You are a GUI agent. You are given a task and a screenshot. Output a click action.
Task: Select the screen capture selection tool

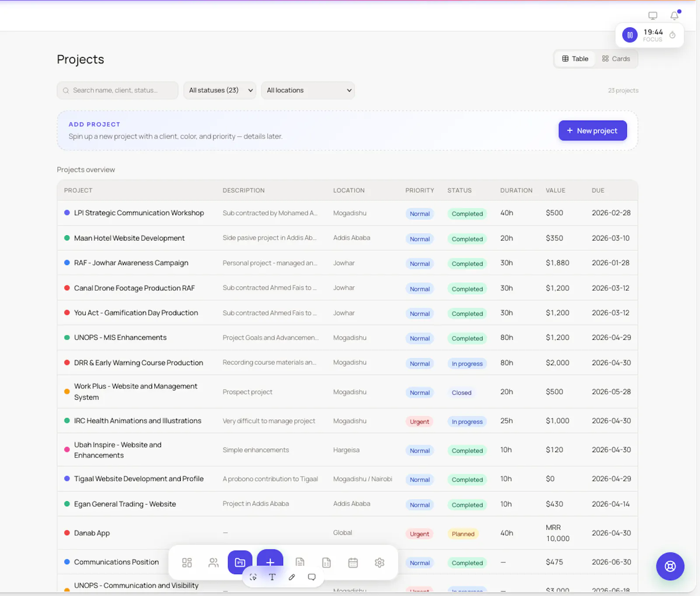pos(253,577)
